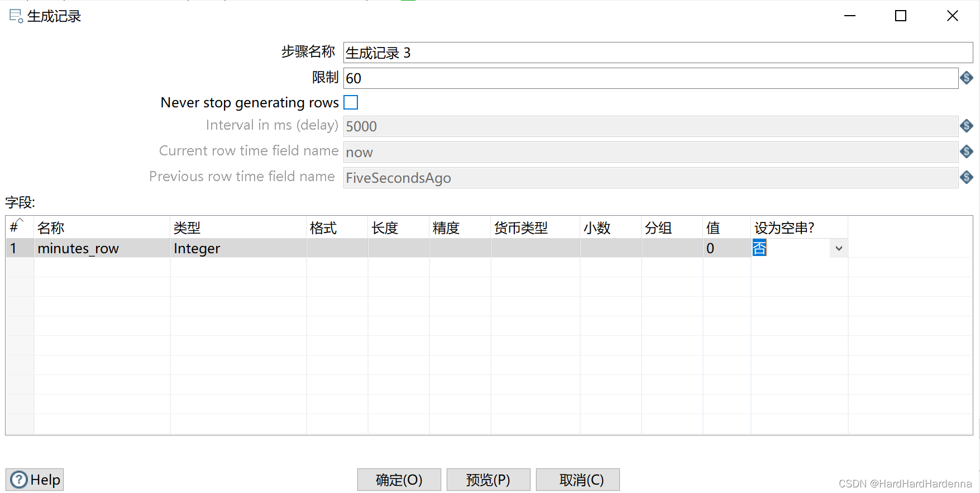
Task: Click the 值 column header
Action: [727, 227]
